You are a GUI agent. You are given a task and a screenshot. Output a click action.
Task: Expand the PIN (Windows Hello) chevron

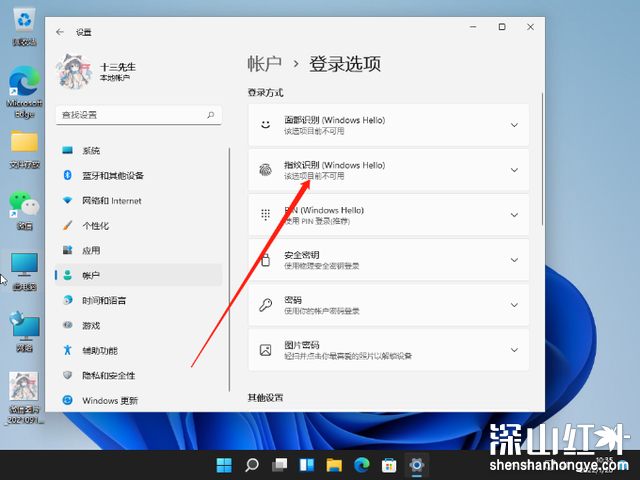[514, 215]
